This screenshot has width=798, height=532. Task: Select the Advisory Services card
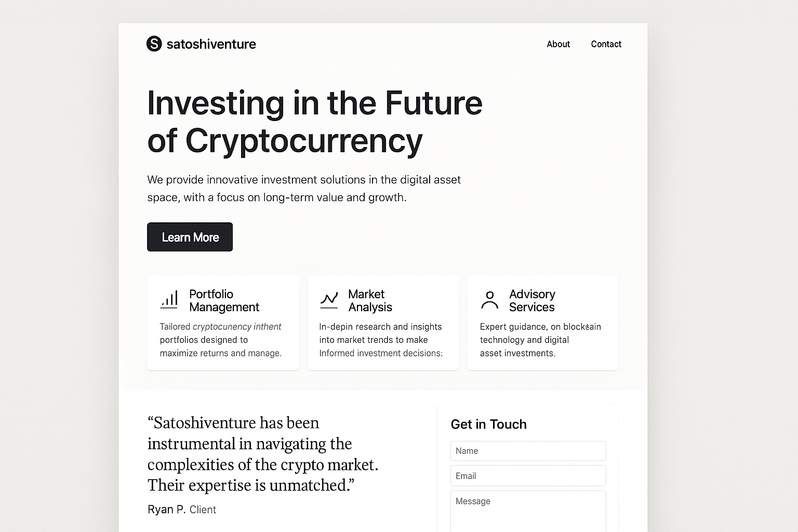point(542,323)
